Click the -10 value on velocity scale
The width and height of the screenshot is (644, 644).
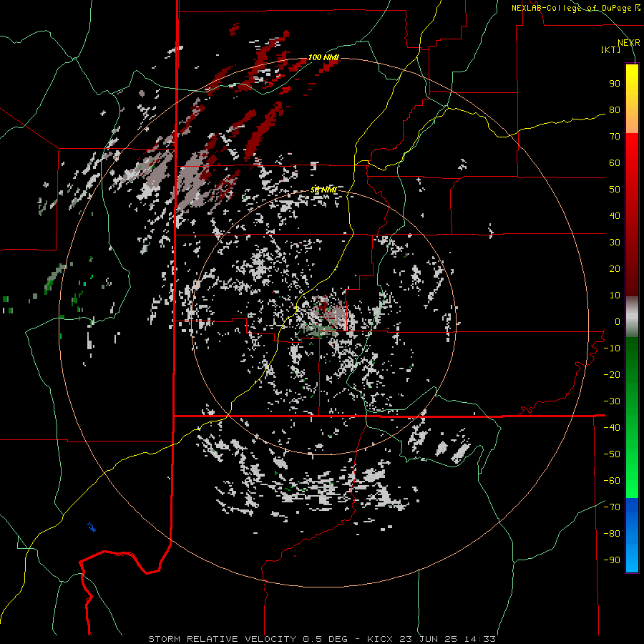click(612, 348)
